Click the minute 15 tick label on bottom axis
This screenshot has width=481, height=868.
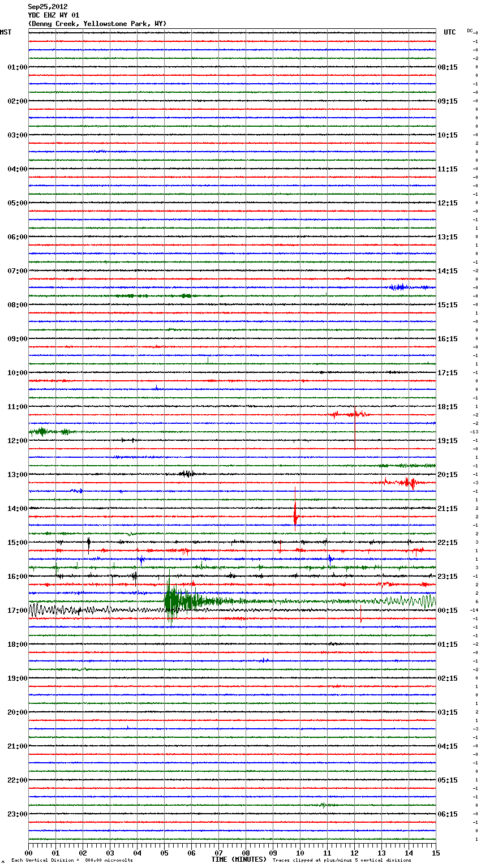click(435, 853)
